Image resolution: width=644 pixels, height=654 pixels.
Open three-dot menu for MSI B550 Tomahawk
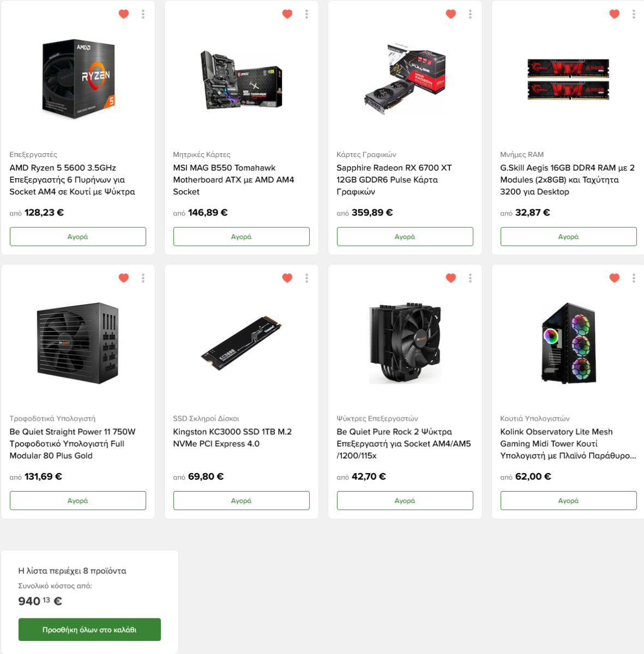(307, 14)
